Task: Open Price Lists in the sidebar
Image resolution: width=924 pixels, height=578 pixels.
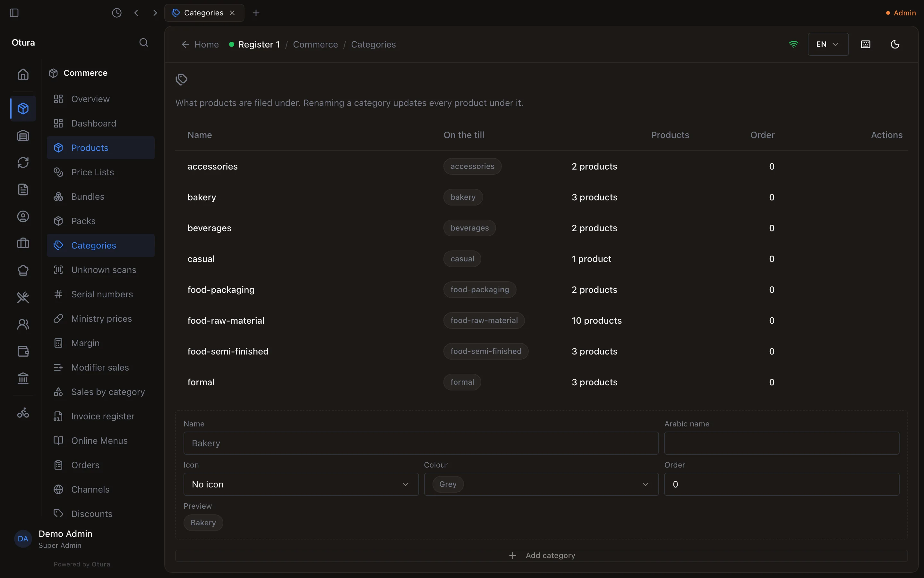Action: point(101,172)
